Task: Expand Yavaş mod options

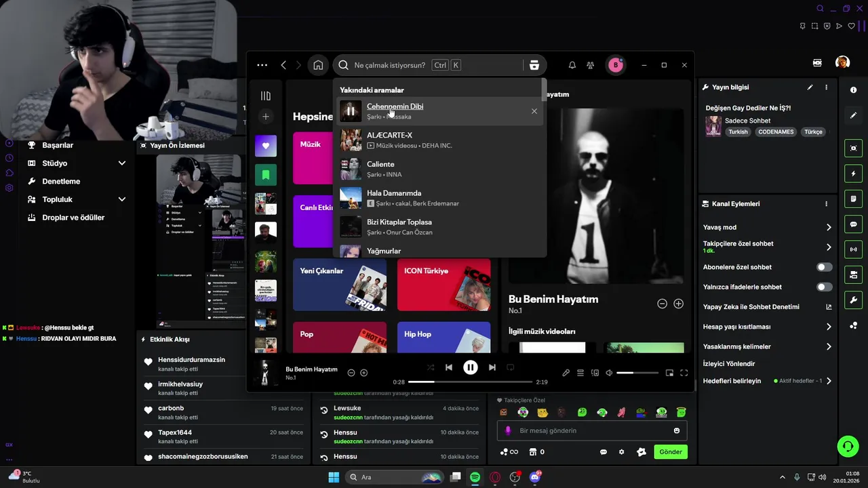Action: [829, 227]
